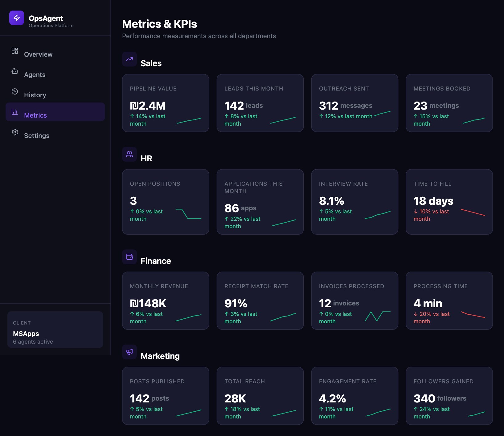This screenshot has width=504, height=436.
Task: Click the OpsAgent lightning bolt logo
Action: click(x=17, y=18)
